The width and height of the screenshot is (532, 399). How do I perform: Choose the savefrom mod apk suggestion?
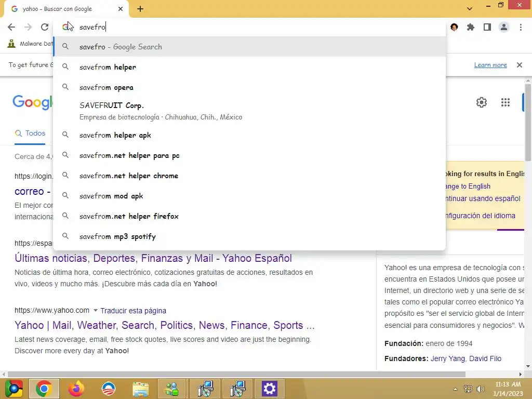[x=249, y=196]
